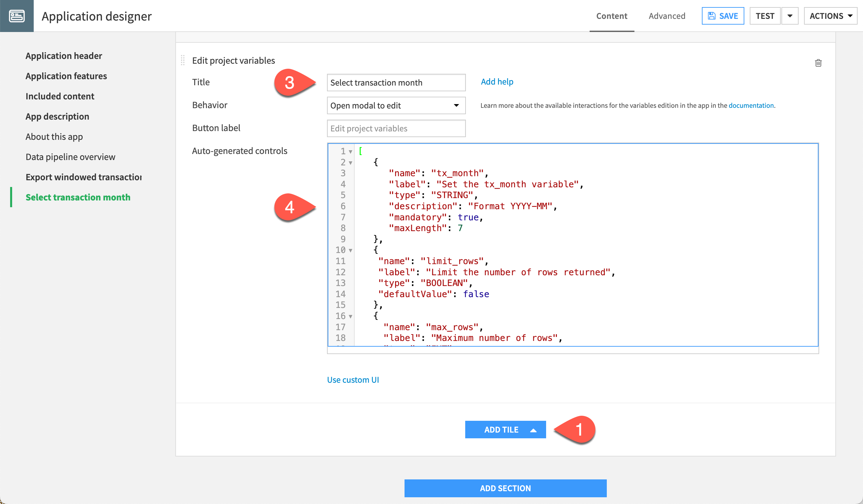Open the Behavior dropdown
Viewport: 863px width, 504px height.
point(396,105)
